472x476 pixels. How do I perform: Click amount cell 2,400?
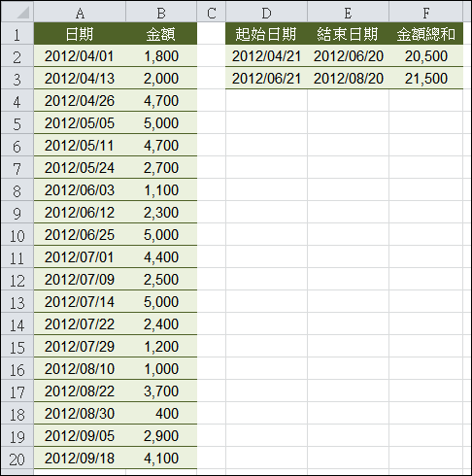coord(161,324)
